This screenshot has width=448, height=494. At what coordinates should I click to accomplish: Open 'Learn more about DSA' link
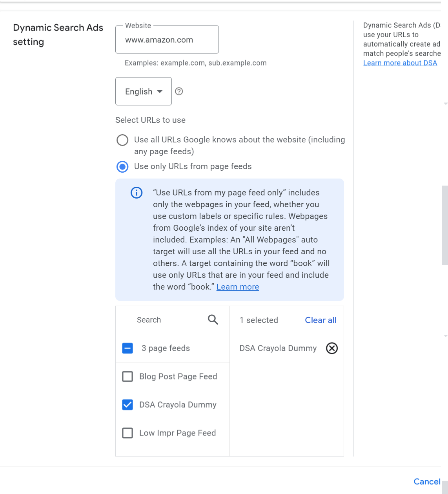(400, 63)
